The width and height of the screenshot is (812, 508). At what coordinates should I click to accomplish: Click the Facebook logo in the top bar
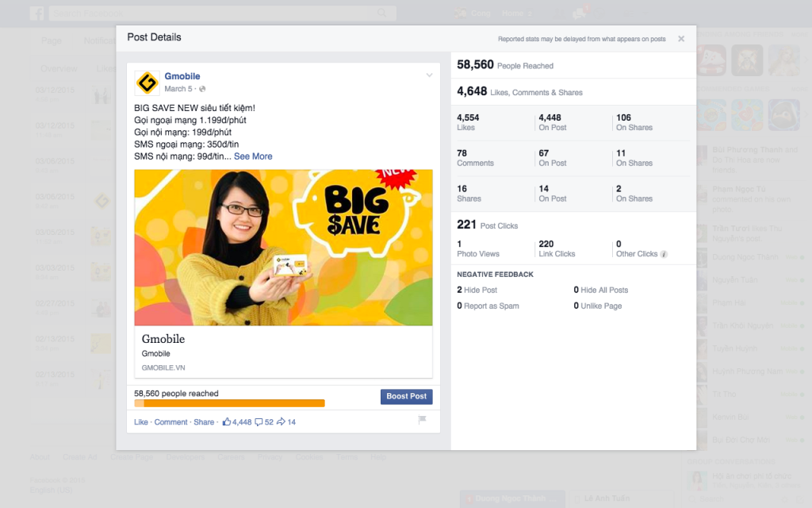(x=36, y=13)
